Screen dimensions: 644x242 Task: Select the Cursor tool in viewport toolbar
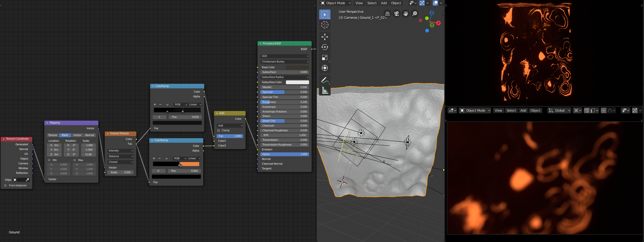[x=325, y=25]
